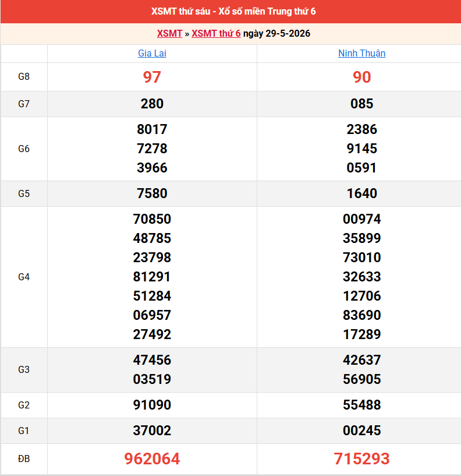Viewport: 461px width, 476px height.
Task: Select Ninh Thuận G4 number 00974
Action: point(362,219)
